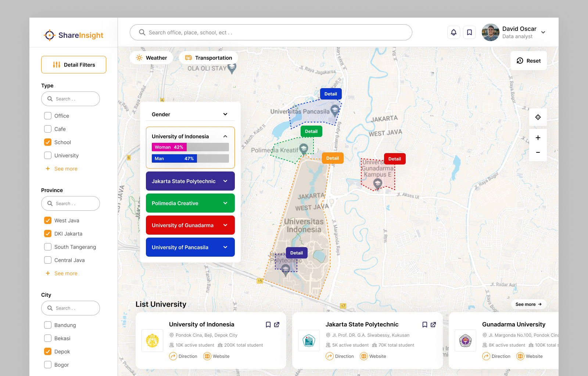Click the bookmark icon in the top header
The image size is (588, 376).
(469, 32)
